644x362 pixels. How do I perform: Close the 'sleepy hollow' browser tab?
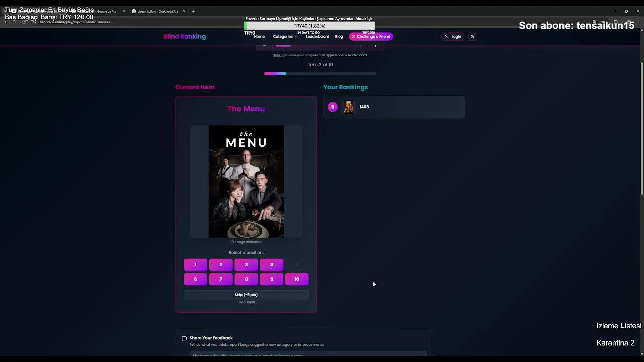tap(184, 11)
